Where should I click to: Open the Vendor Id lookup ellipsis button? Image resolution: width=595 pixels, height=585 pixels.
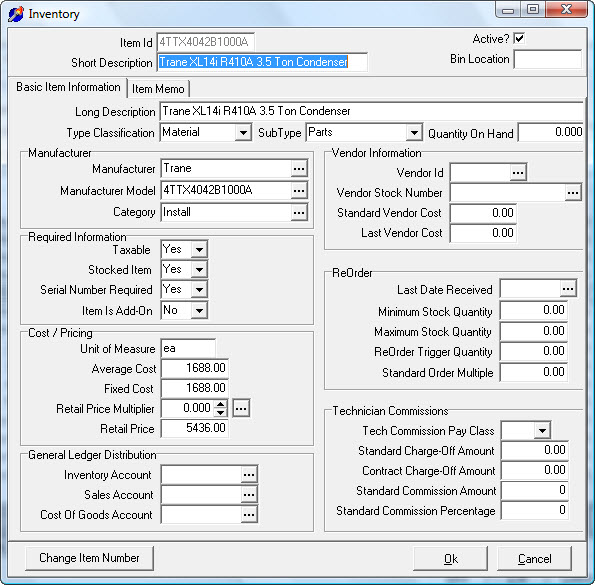(x=518, y=173)
